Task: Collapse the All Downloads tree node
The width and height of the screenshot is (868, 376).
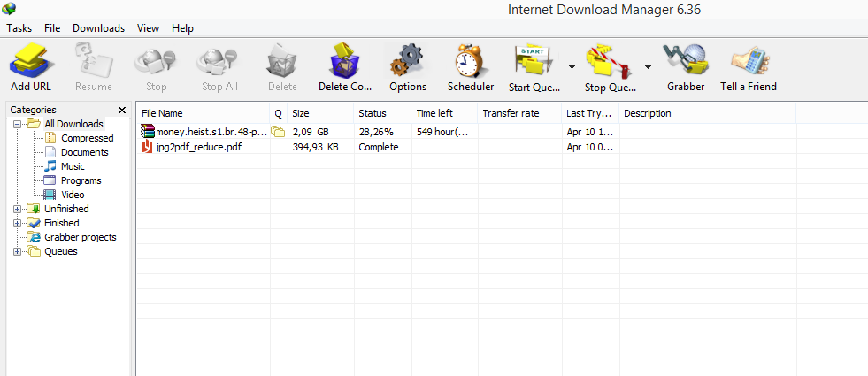Action: [x=17, y=124]
